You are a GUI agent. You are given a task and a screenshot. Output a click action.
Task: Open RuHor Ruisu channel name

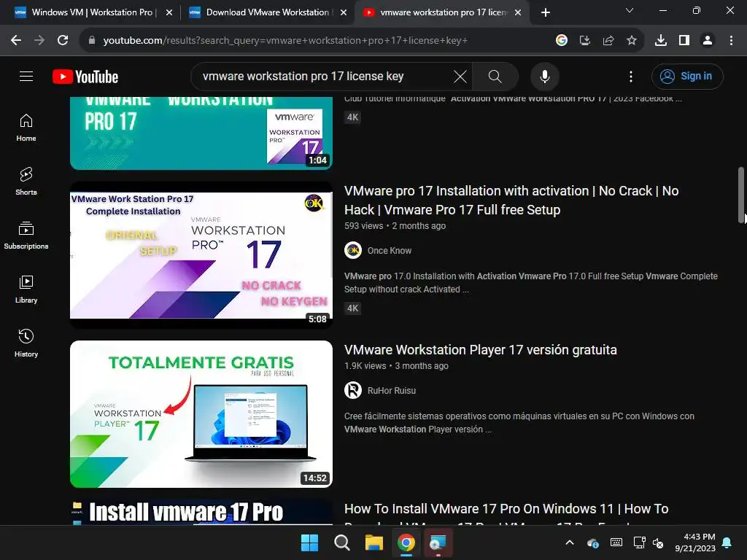point(391,391)
